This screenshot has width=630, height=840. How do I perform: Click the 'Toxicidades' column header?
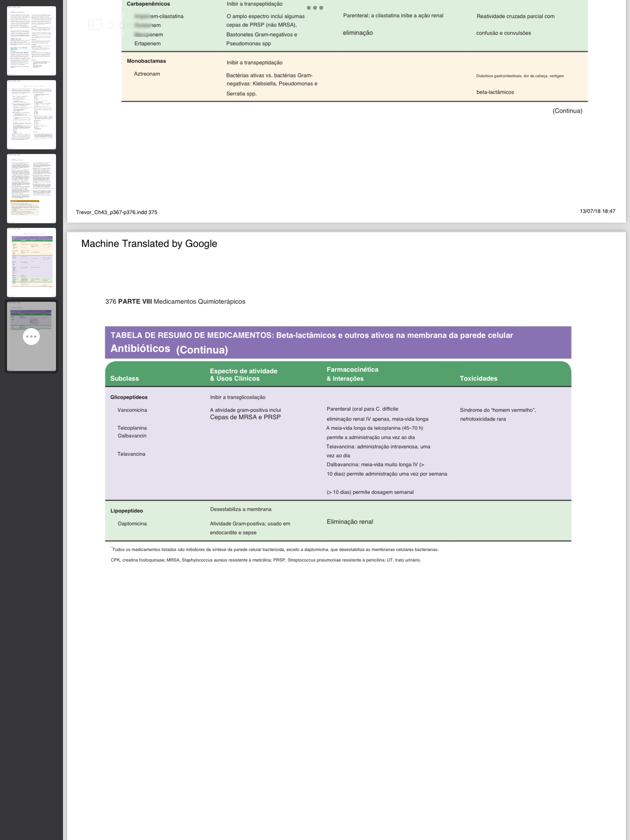(x=479, y=378)
